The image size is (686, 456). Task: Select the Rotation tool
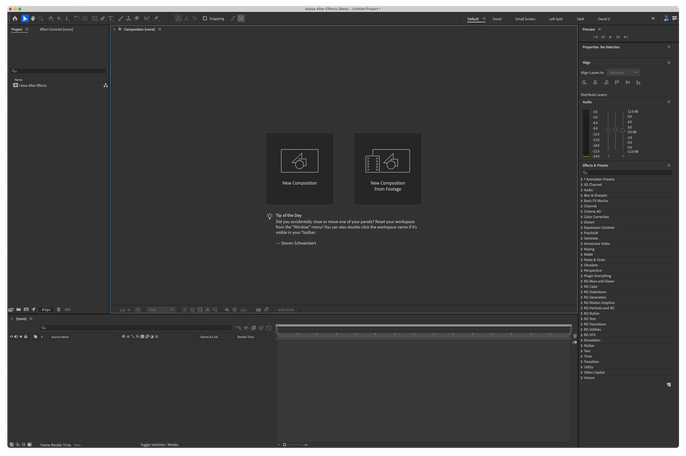coord(76,18)
